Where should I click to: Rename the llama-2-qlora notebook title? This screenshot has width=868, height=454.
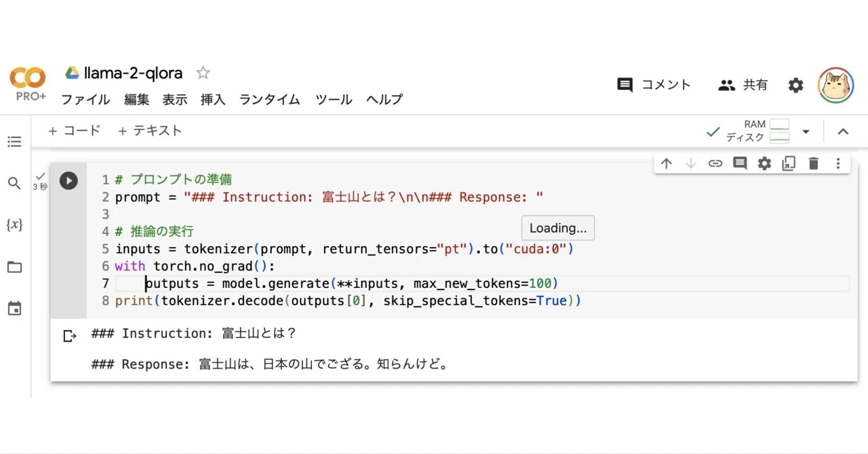(134, 73)
